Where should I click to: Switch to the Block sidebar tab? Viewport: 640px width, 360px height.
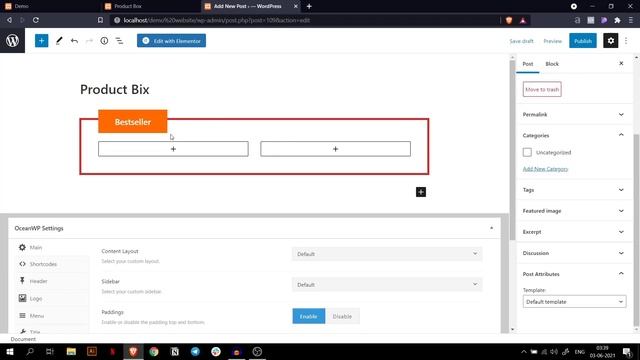tap(552, 64)
